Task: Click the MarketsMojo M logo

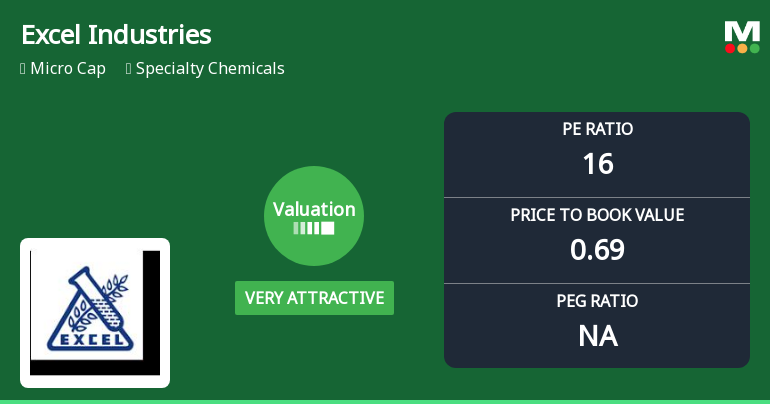Action: (742, 32)
